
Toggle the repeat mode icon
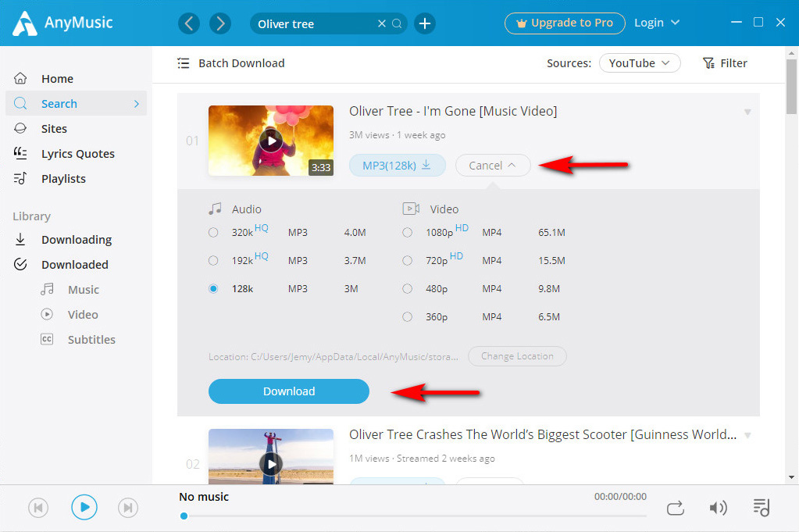click(x=676, y=508)
